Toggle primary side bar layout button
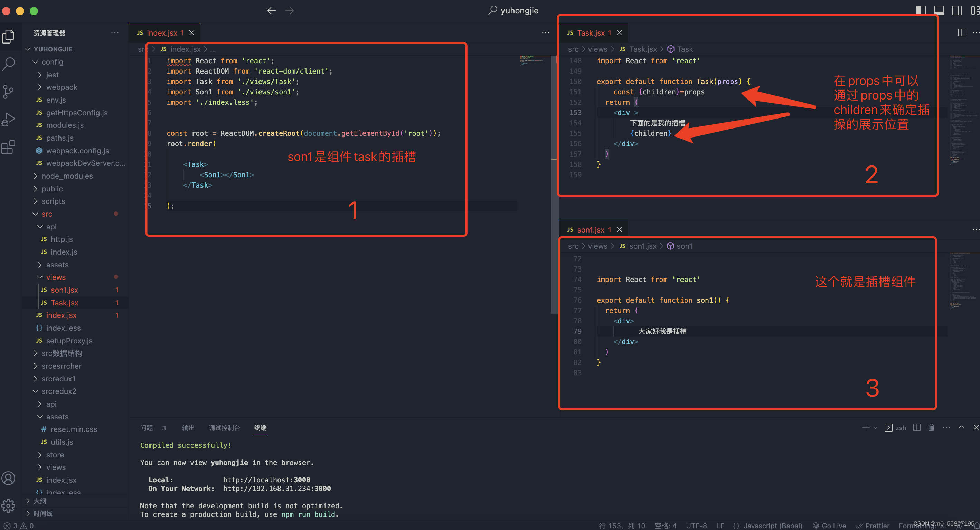980x530 pixels. [x=921, y=10]
